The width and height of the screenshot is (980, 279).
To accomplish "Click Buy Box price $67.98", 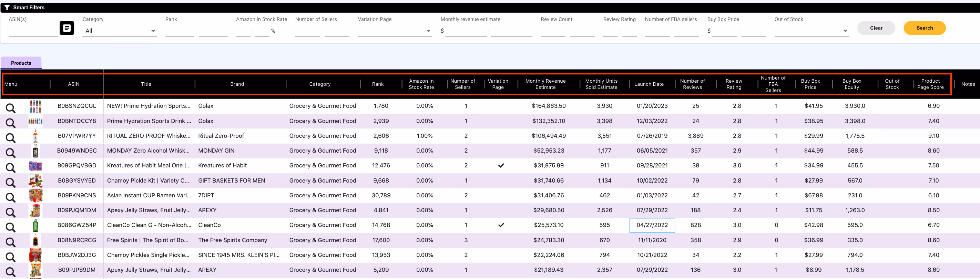I will click(813, 195).
